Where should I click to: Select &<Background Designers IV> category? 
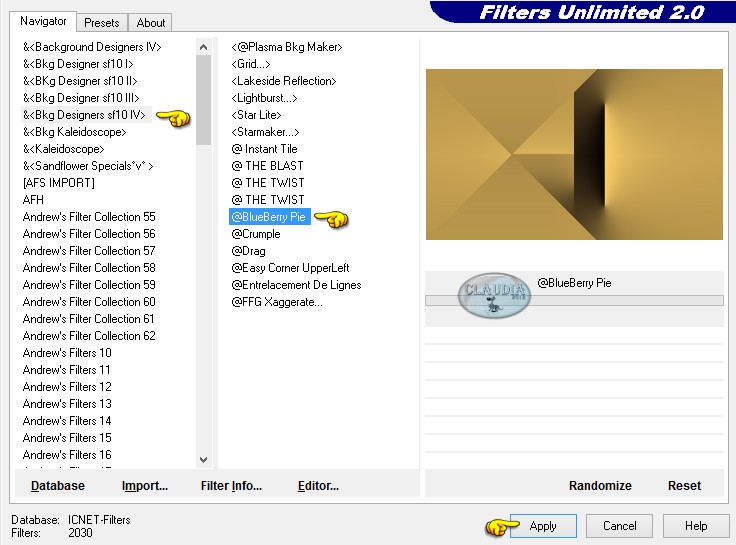point(92,47)
